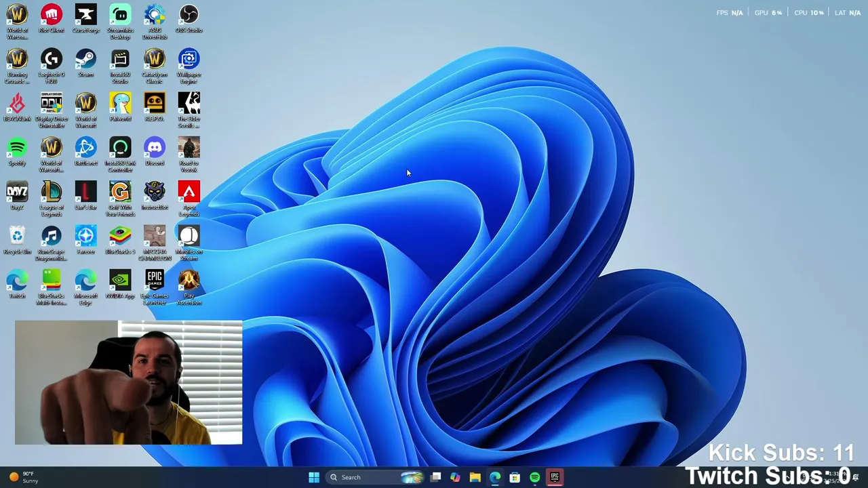Select the InstructBot desktop shortcut

[x=155, y=196]
